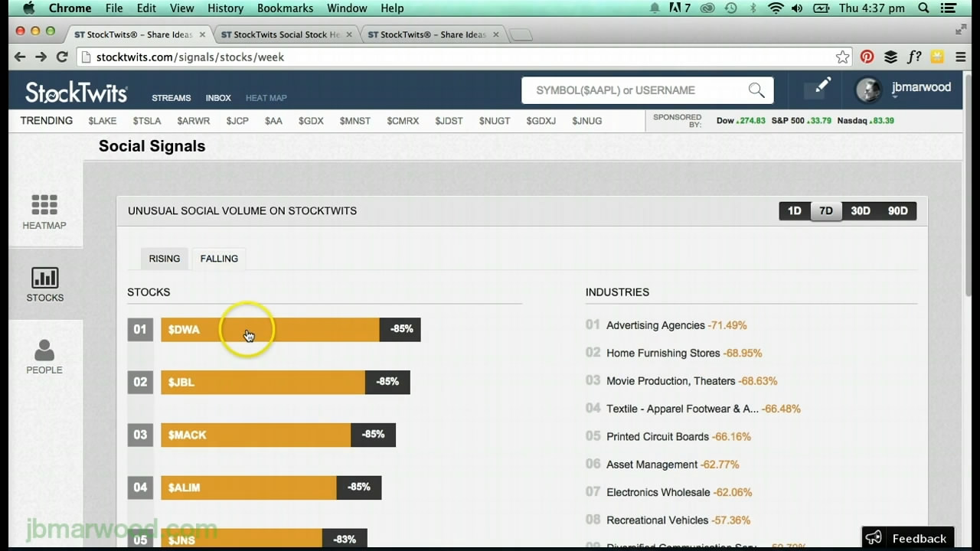Click the StockTwits logo

[x=77, y=93]
